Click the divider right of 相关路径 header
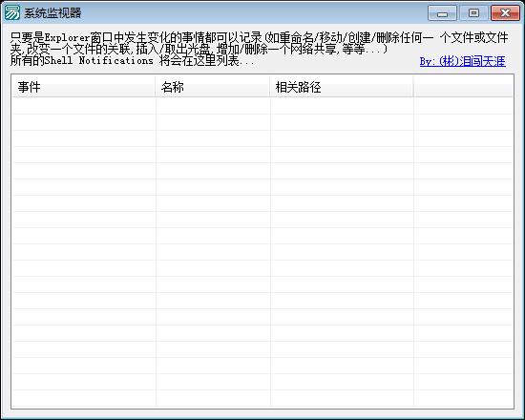Screen dimensions: 525x420 [413, 87]
